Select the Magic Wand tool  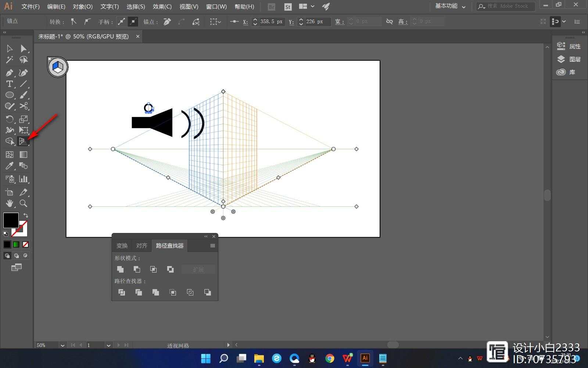point(10,60)
